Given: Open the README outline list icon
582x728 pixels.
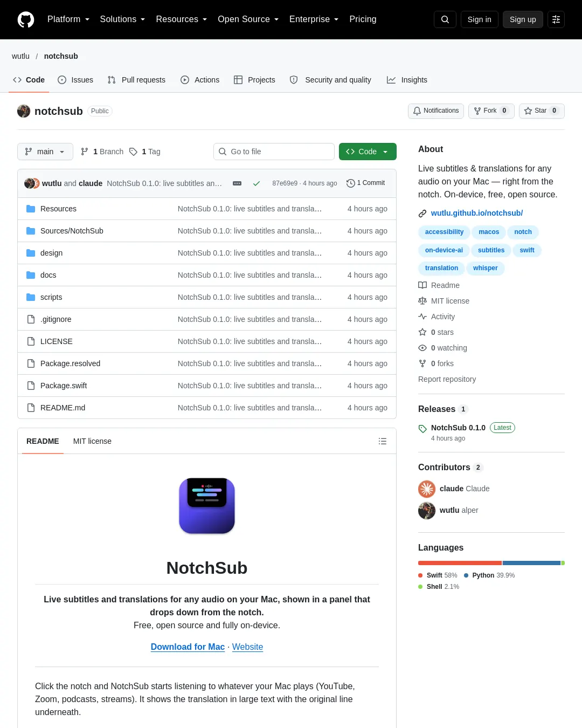Looking at the screenshot, I should tap(383, 441).
